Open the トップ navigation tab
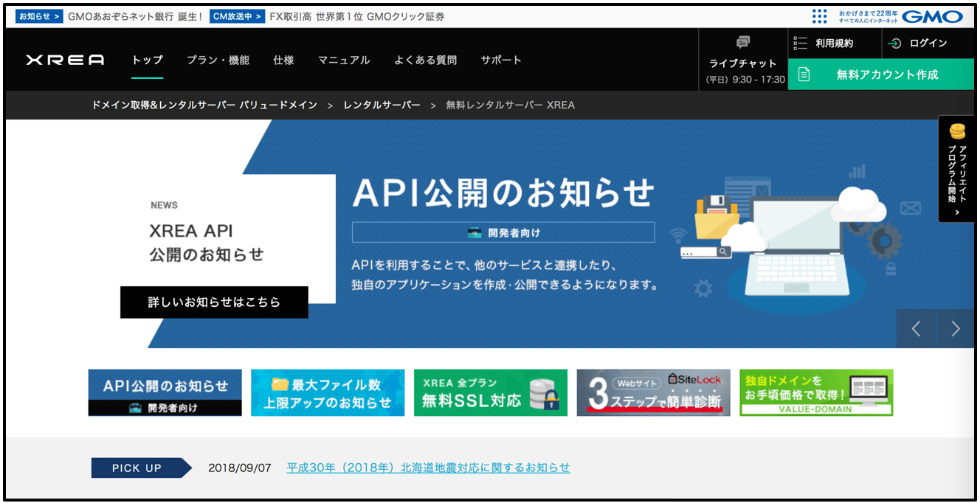The width and height of the screenshot is (980, 503). click(x=148, y=60)
